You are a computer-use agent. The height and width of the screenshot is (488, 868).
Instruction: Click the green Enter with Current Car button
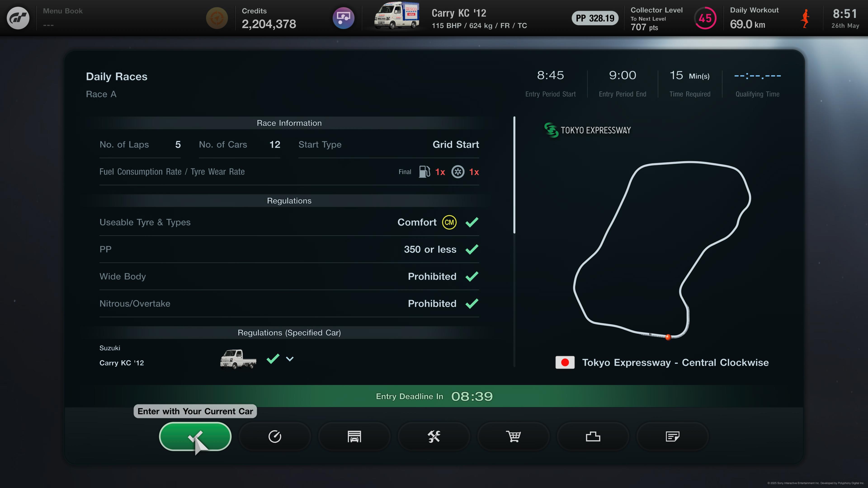[195, 436]
